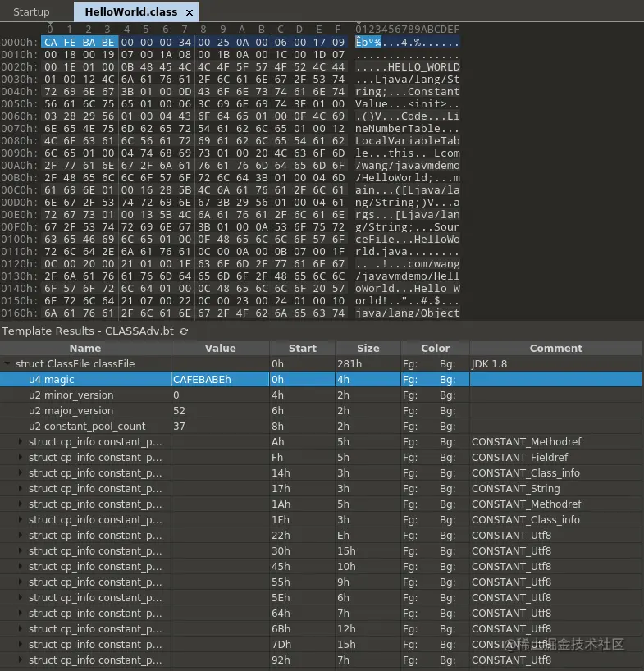Select the u2 minor_version row
644x671 pixels.
click(321, 395)
